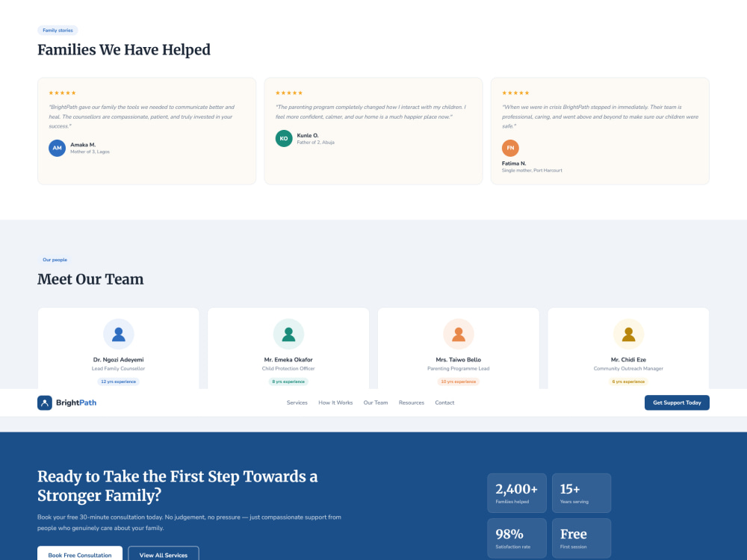
Task: Click the Child Protection Officer title
Action: (288, 369)
